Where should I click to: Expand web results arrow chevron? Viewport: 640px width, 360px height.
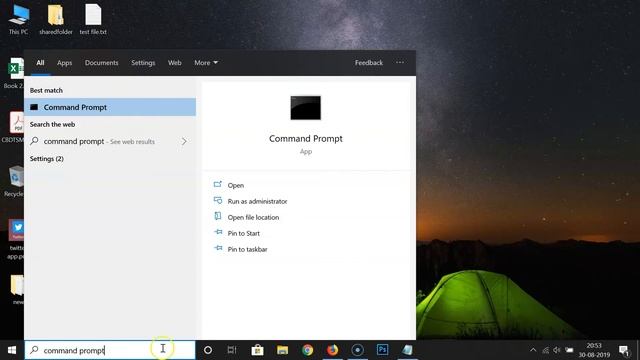(x=184, y=141)
